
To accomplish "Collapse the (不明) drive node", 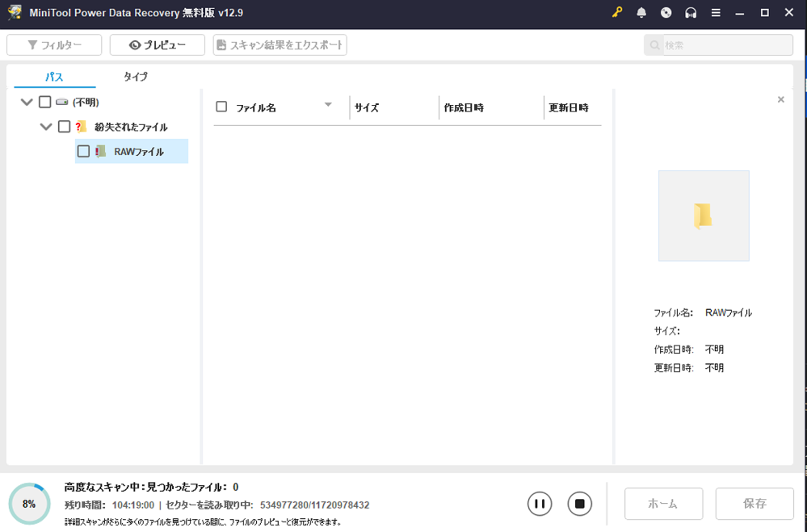I will coord(26,102).
